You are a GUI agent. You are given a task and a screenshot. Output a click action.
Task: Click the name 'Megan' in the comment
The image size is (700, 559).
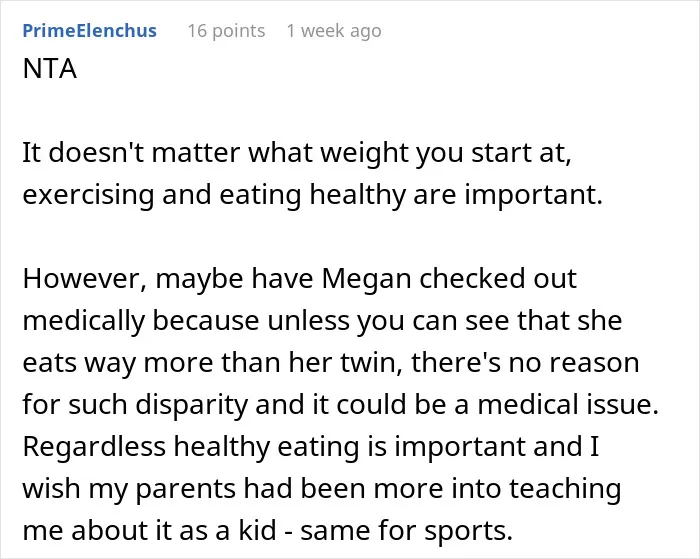[x=366, y=279]
